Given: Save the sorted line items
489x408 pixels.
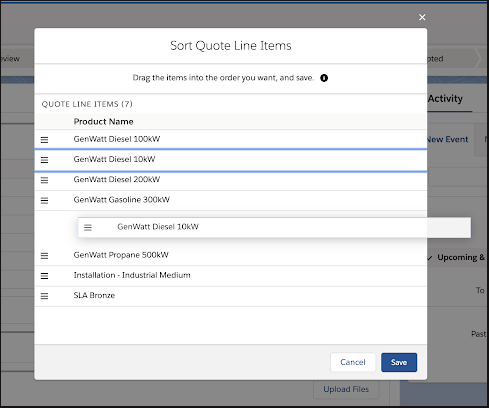Looking at the screenshot, I should click(x=399, y=362).
